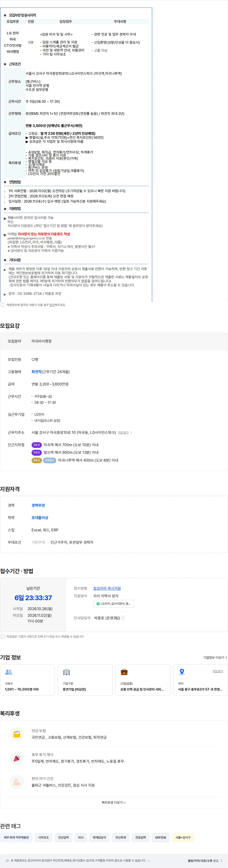Click the info icon beside the deadline notice

coord(3,636)
